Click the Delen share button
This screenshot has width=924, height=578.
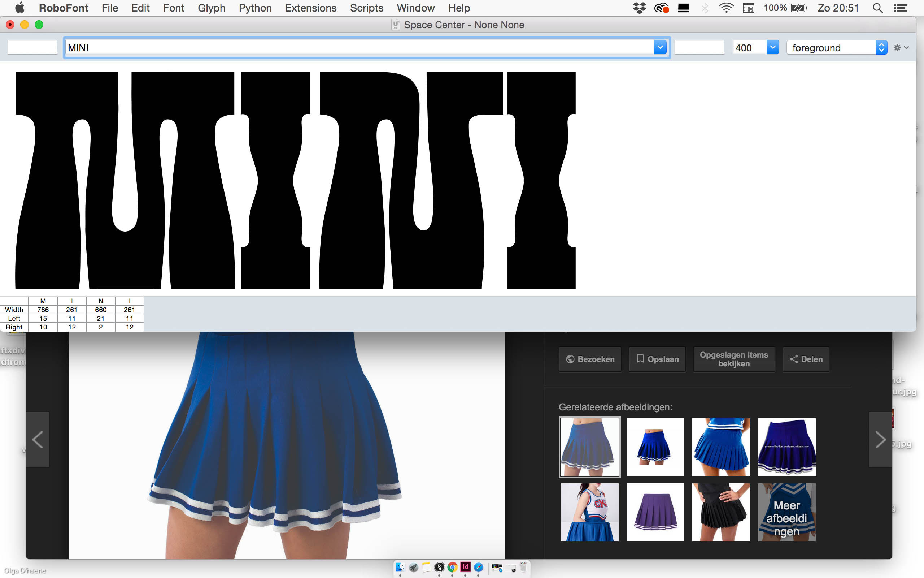[806, 359]
